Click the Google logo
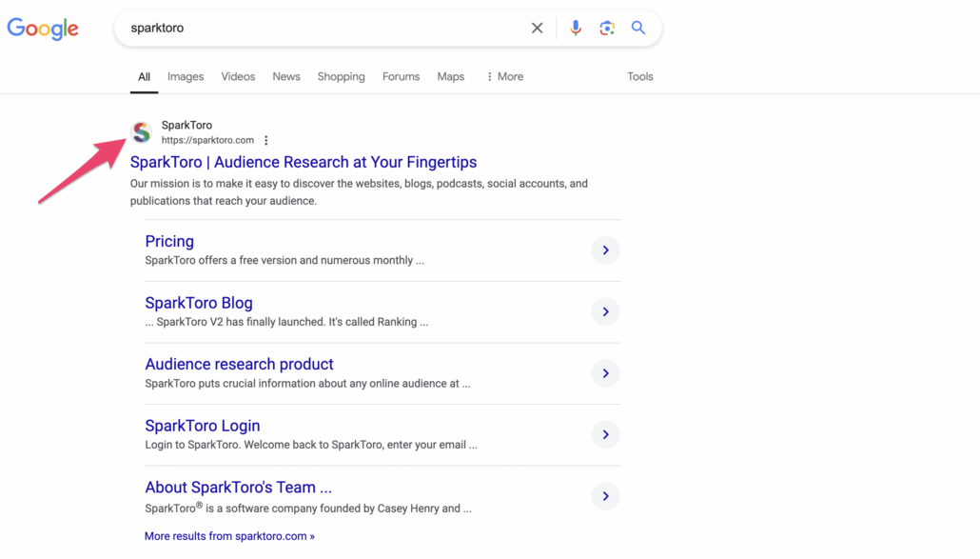The height and width of the screenshot is (559, 980). (x=43, y=29)
